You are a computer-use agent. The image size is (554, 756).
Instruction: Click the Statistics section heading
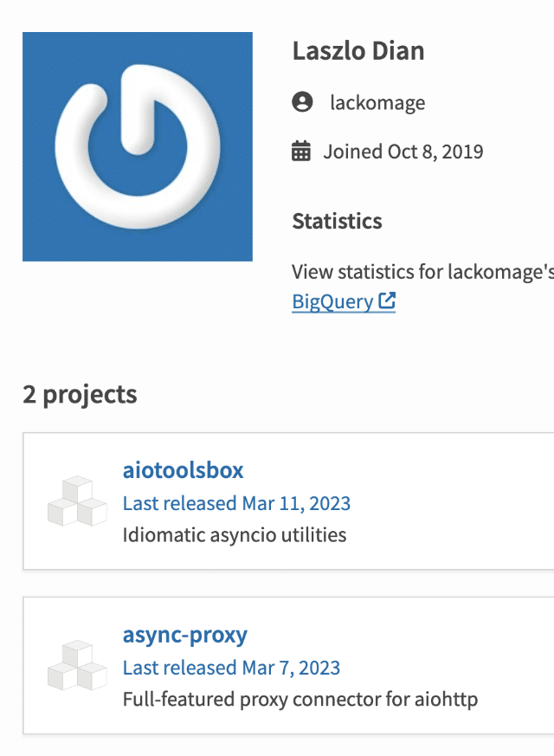337,221
